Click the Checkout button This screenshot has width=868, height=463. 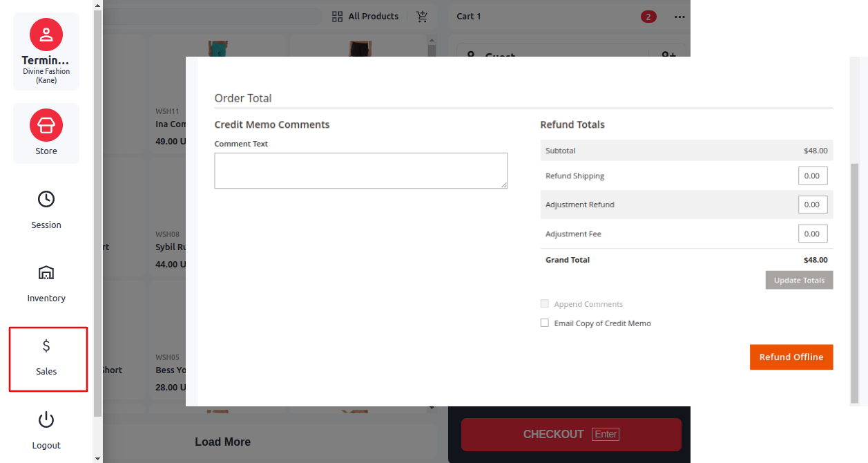pyautogui.click(x=571, y=434)
